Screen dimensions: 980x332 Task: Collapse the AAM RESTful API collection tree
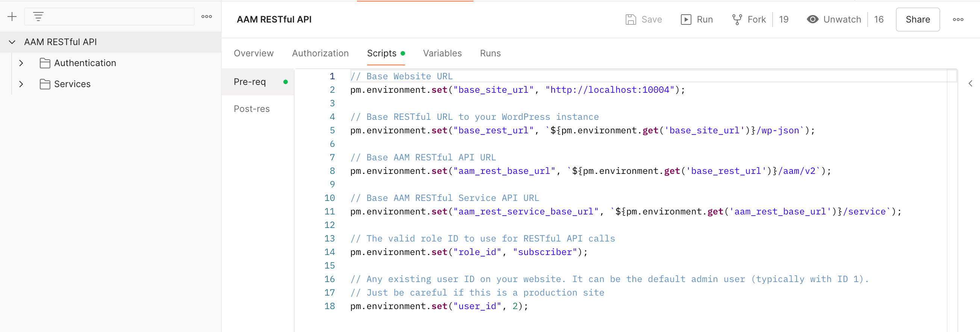coord(12,42)
